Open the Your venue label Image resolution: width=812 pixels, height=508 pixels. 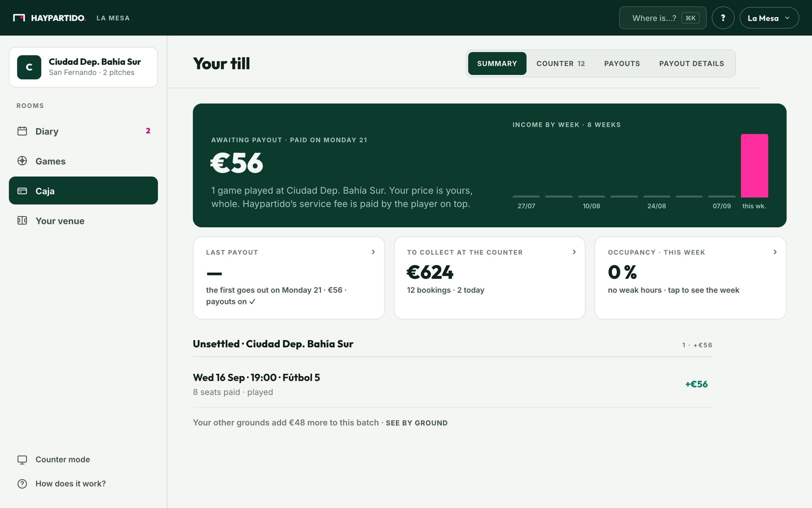(60, 221)
